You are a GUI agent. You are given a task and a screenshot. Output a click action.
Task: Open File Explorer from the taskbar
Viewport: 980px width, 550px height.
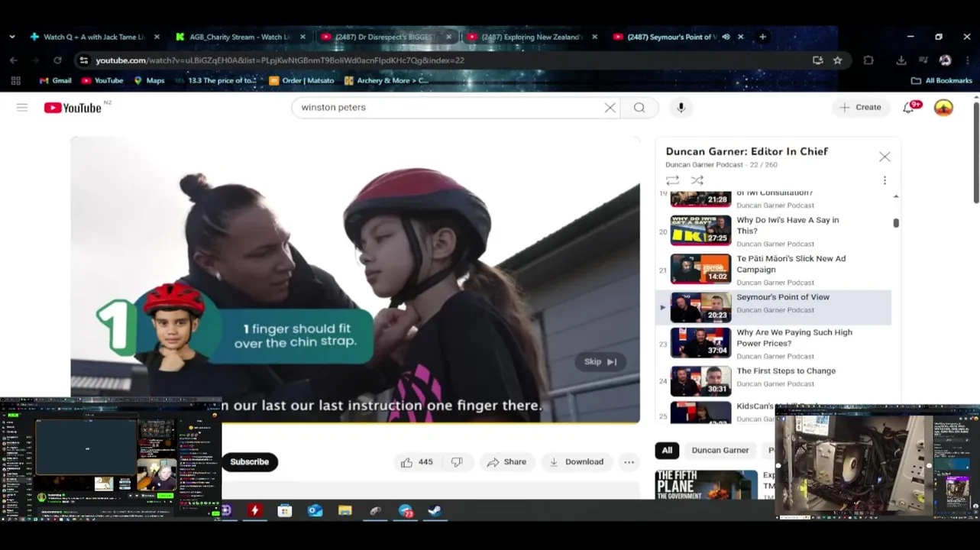click(345, 511)
